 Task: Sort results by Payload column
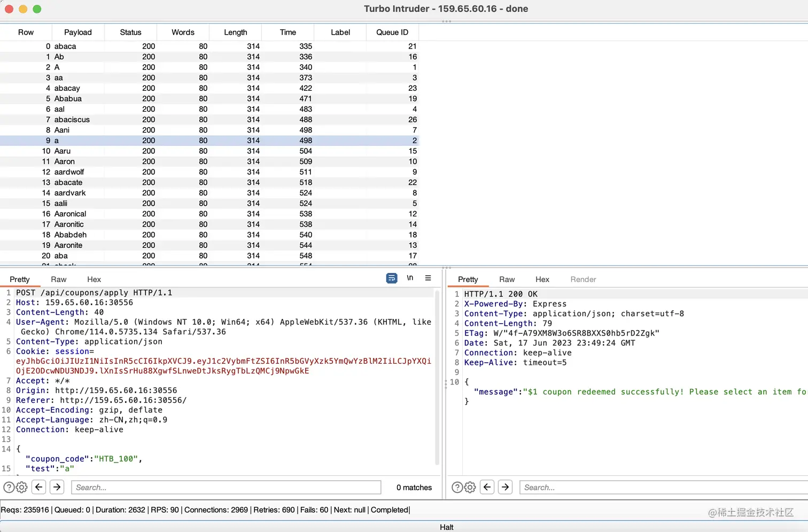78,32
